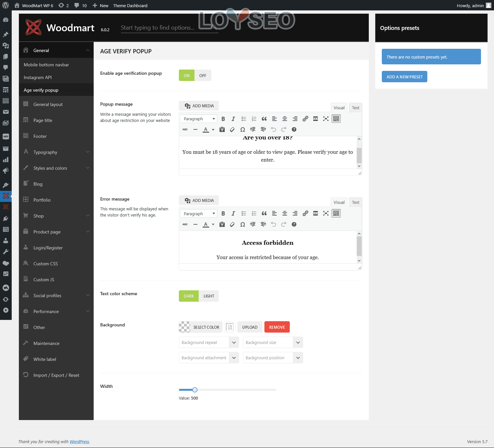Toggle toolbar in Error message editor
The width and height of the screenshot is (494, 448).
pyautogui.click(x=336, y=214)
